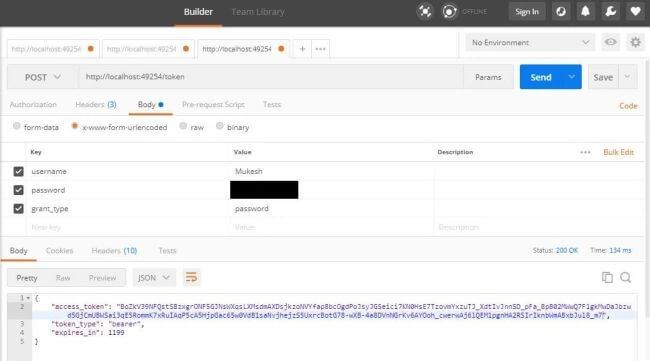Image resolution: width=650 pixels, height=361 pixels.
Task: Click the sync status OFFLINE icon
Action: click(x=449, y=12)
